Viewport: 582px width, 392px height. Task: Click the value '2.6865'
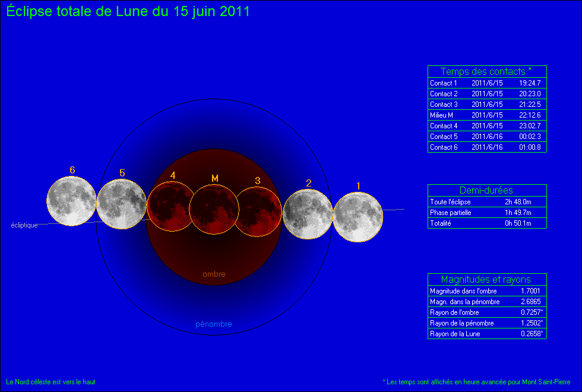click(x=531, y=302)
